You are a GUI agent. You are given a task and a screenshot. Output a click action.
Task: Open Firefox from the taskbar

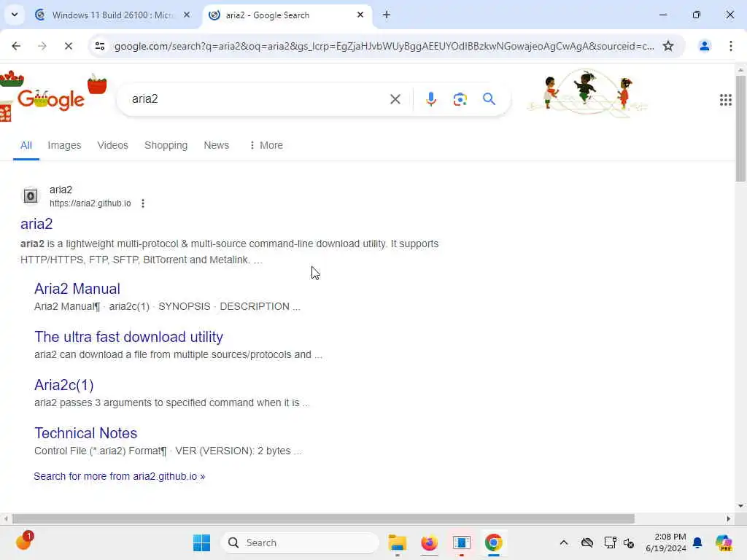[x=429, y=542]
